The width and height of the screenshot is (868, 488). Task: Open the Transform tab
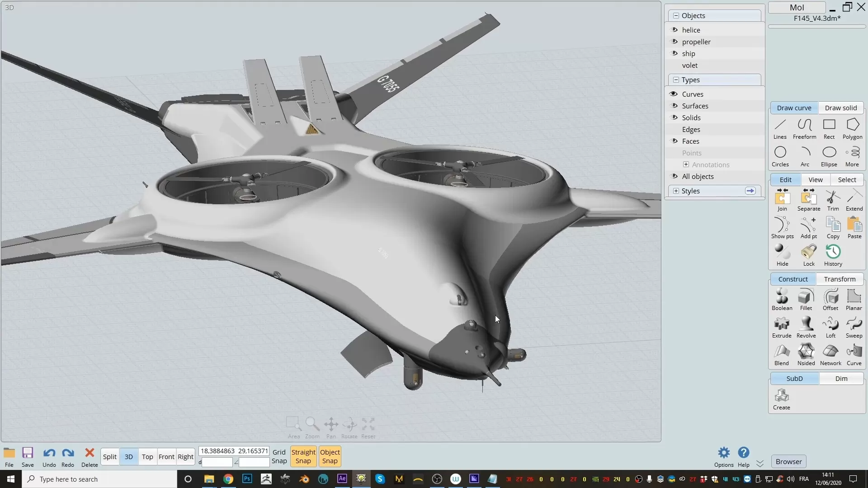click(x=840, y=279)
